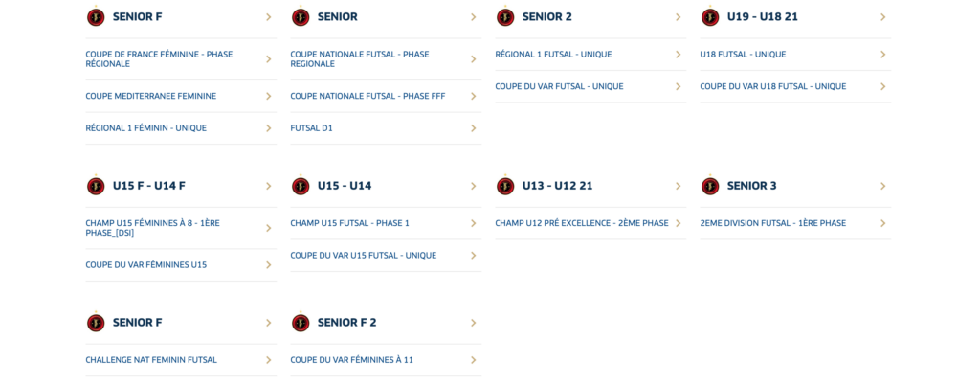This screenshot has height=385, width=980.
Task: Click the club logo beside U13 - U12 21
Action: pos(505,186)
